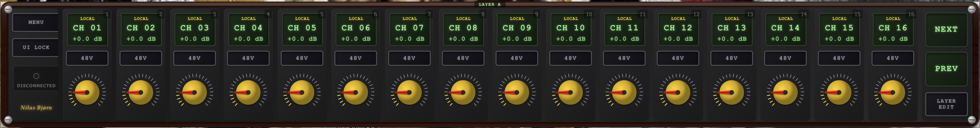
Task: Select the gain knob of CH 11
Action: click(624, 92)
